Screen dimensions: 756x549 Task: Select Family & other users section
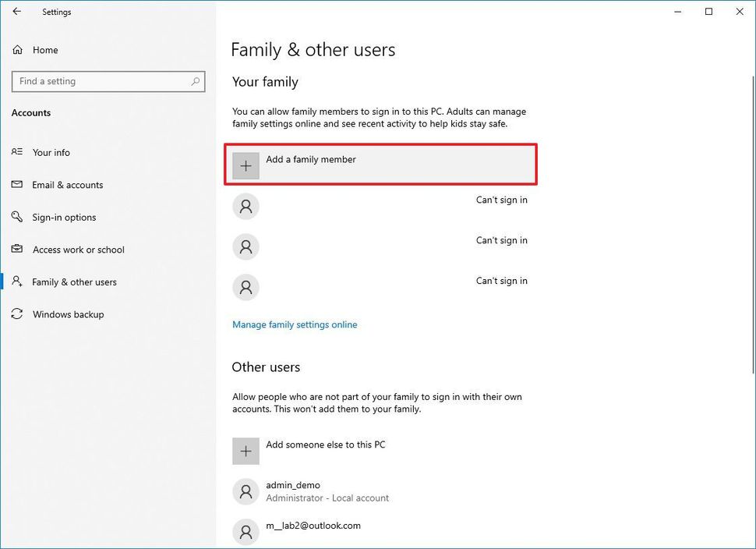tap(74, 282)
